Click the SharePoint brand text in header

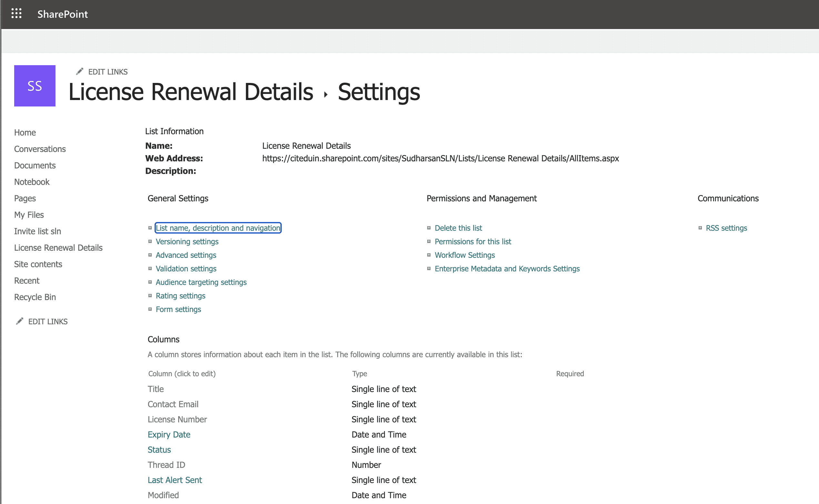pyautogui.click(x=62, y=14)
